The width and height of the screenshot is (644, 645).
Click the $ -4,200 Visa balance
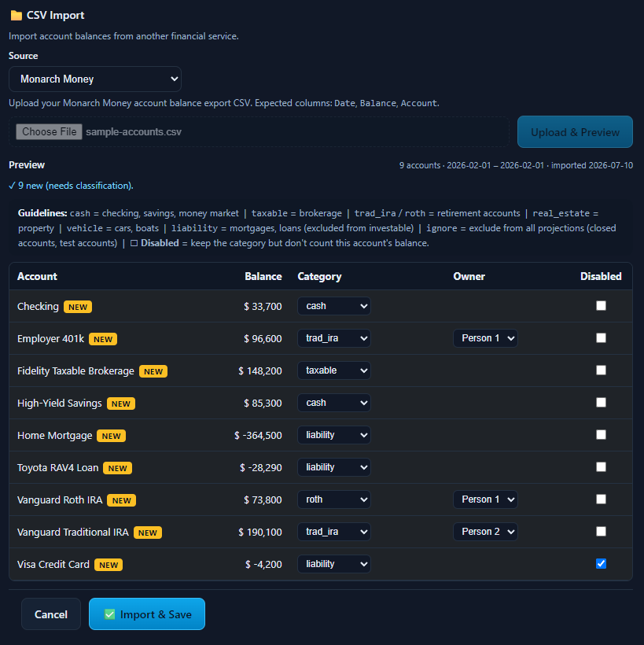[263, 565]
